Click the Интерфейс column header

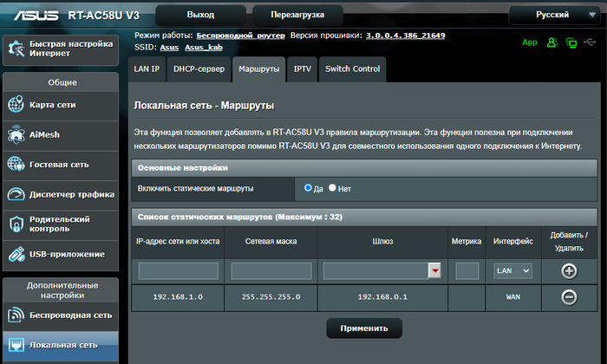(x=513, y=242)
